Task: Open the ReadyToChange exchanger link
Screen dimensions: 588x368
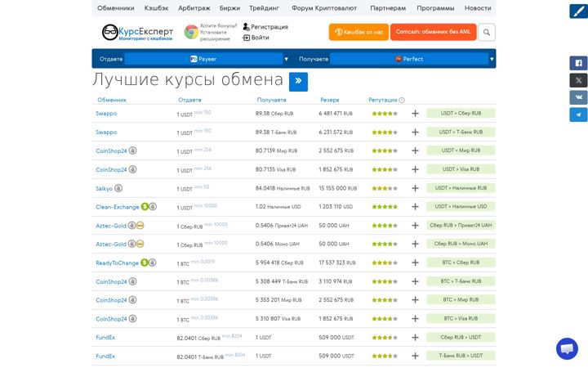Action: pyautogui.click(x=117, y=263)
